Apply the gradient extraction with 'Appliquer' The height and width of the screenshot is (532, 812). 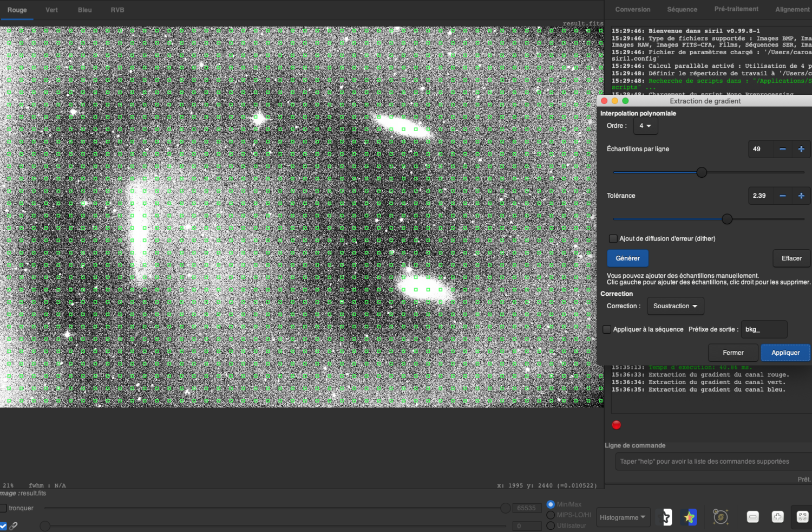coord(785,352)
